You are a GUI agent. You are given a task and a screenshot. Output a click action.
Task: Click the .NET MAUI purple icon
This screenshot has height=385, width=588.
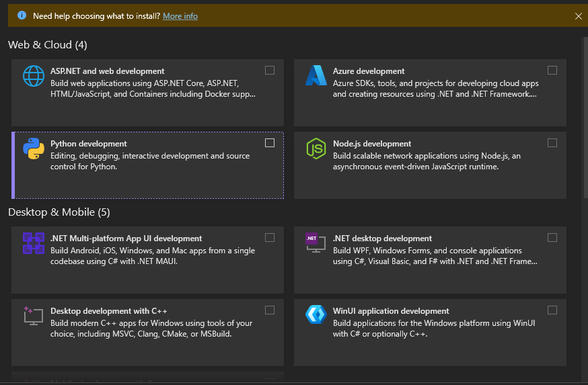point(34,243)
